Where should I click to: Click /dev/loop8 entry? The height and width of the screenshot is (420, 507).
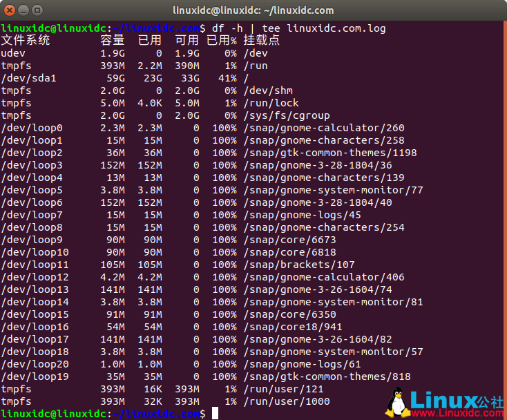coord(32,227)
